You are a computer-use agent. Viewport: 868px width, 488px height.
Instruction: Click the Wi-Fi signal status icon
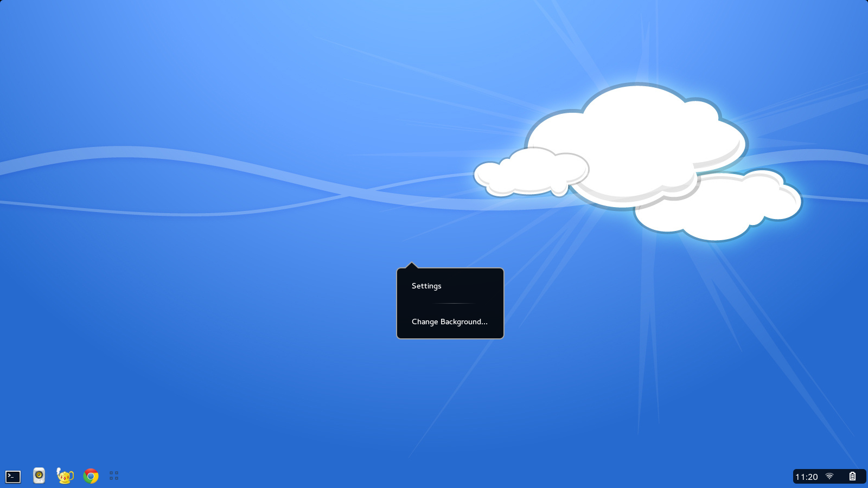(829, 476)
